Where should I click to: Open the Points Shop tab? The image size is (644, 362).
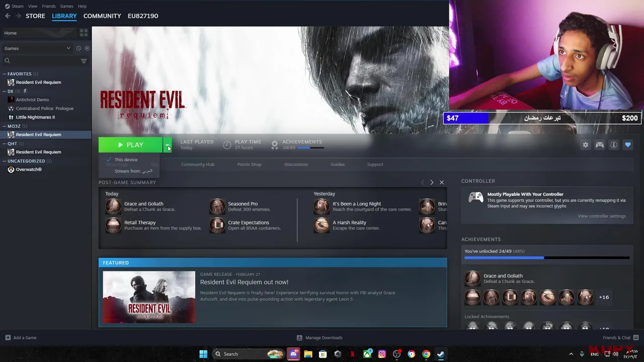point(249,164)
